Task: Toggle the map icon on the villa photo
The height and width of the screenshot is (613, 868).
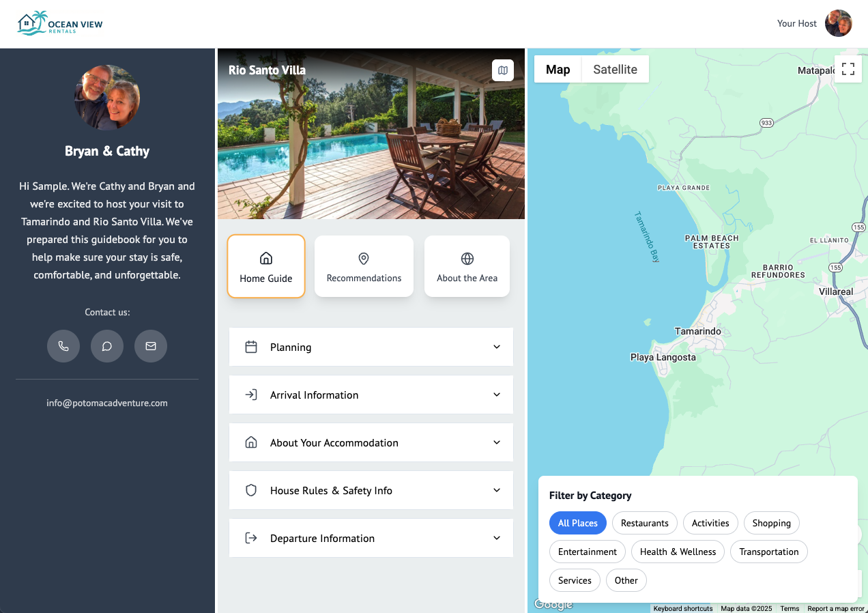Action: coord(503,70)
